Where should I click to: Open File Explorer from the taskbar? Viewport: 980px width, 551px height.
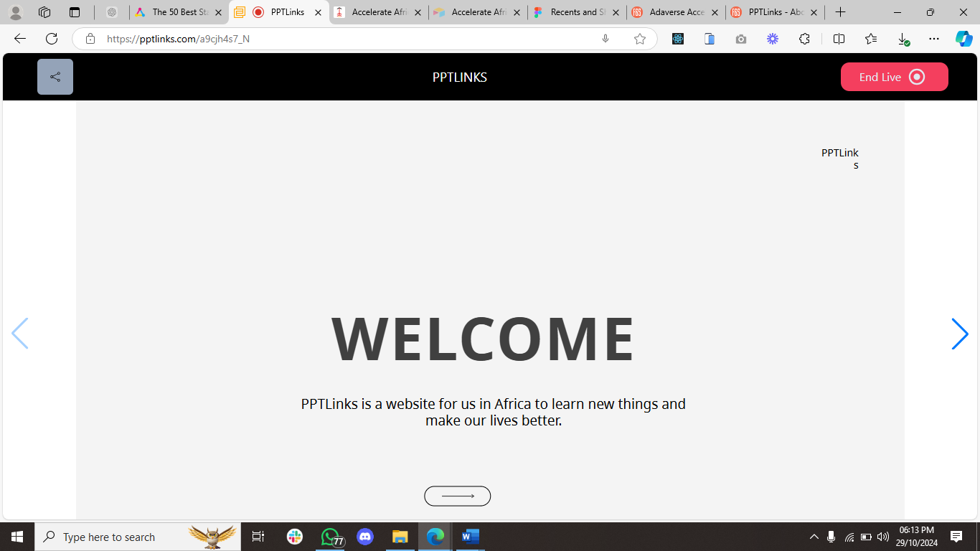click(400, 537)
